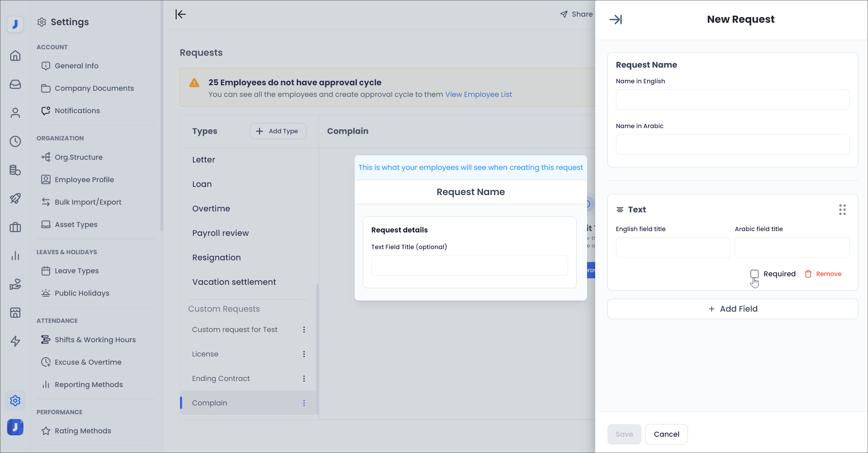Click the Name in English input field

point(732,100)
